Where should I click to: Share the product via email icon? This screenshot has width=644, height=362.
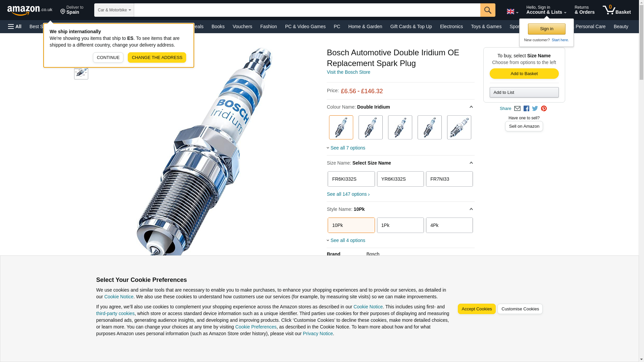[517, 109]
